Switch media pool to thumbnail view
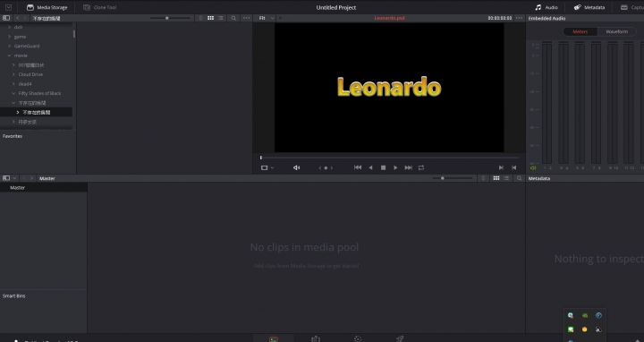Image resolution: width=644 pixels, height=342 pixels. [496, 178]
